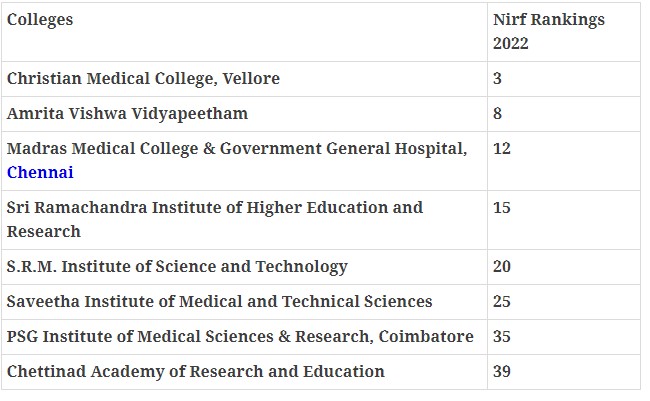Screen dimensions: 650x401
Task: Select ranking 35 in PSG Institute row
Action: pyautogui.click(x=502, y=336)
